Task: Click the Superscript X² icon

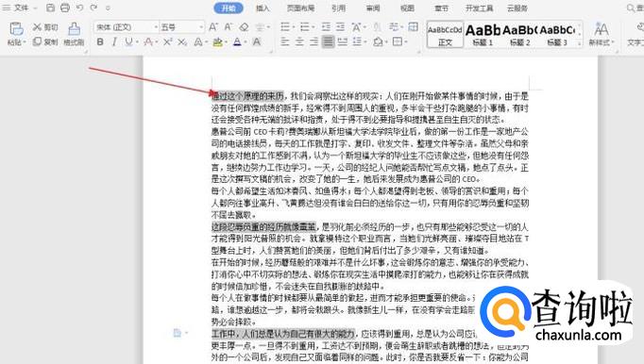Action: point(167,41)
